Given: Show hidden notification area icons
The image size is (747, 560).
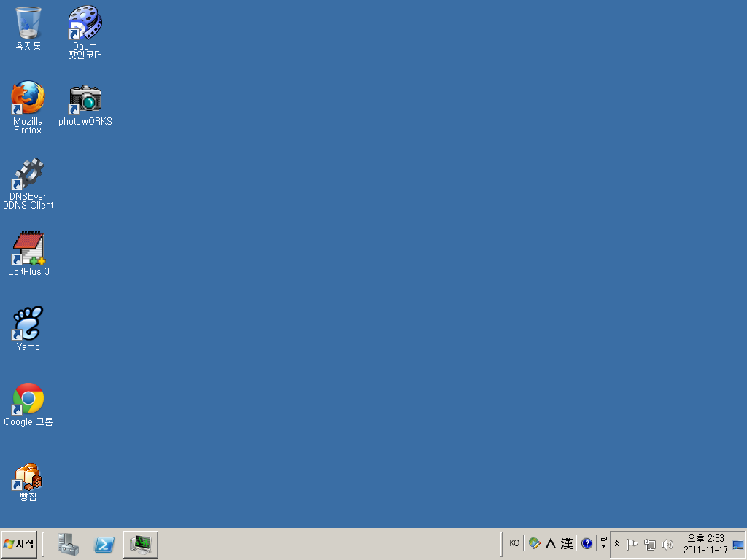Looking at the screenshot, I should (x=616, y=544).
